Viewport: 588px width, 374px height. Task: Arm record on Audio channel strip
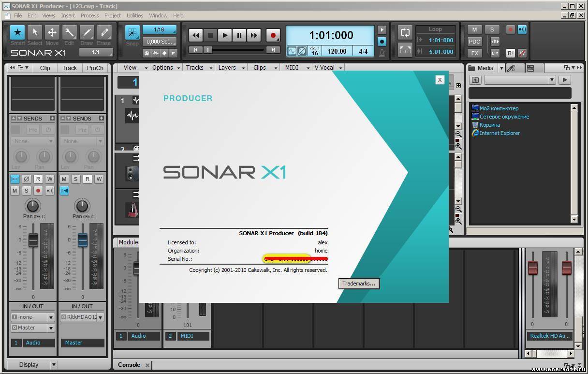38,191
